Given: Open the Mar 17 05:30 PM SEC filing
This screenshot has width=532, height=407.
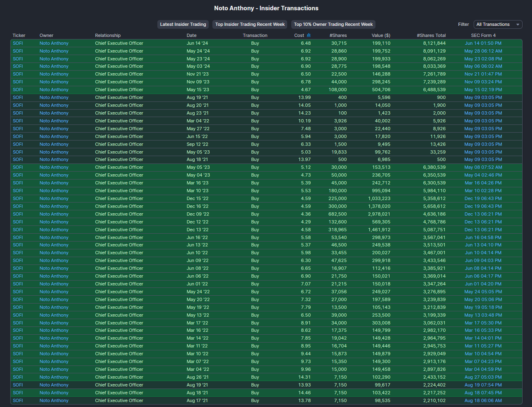Looking at the screenshot, I should (483, 323).
